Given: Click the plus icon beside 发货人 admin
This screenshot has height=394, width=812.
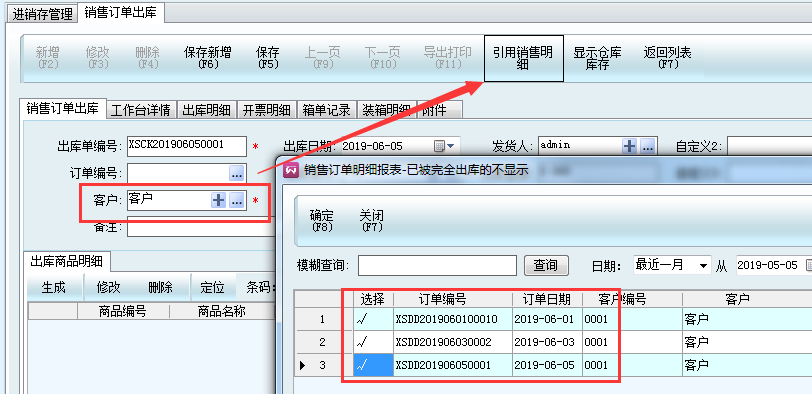Looking at the screenshot, I should pyautogui.click(x=629, y=147).
